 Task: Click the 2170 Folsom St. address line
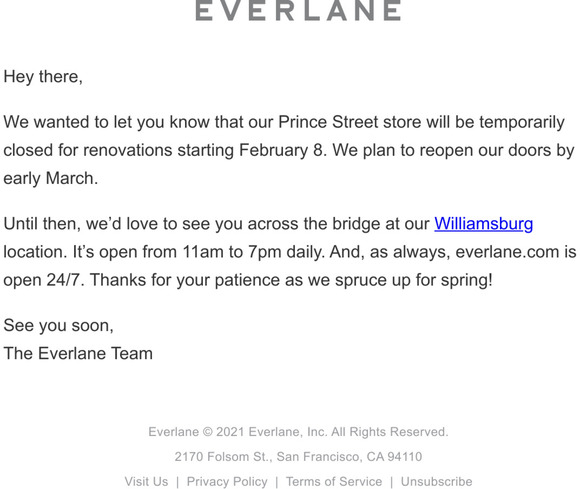click(x=298, y=456)
